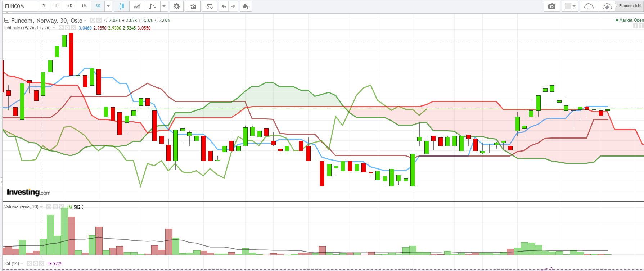644x271 pixels.
Task: Open the time interval dropdown arrow
Action: point(108,6)
